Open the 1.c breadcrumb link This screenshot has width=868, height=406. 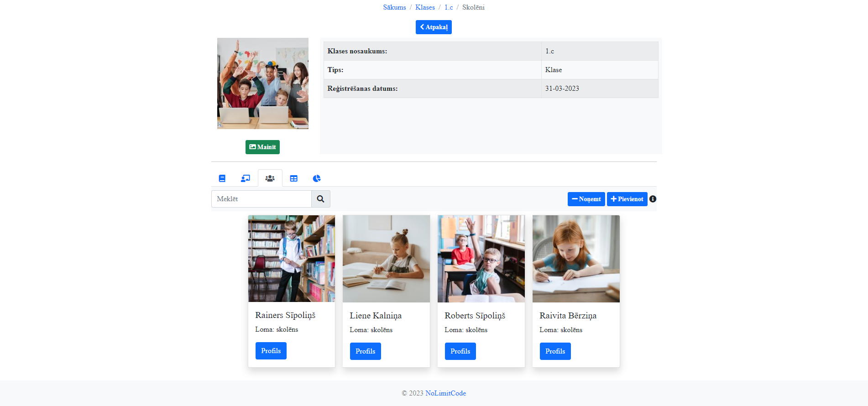(449, 7)
